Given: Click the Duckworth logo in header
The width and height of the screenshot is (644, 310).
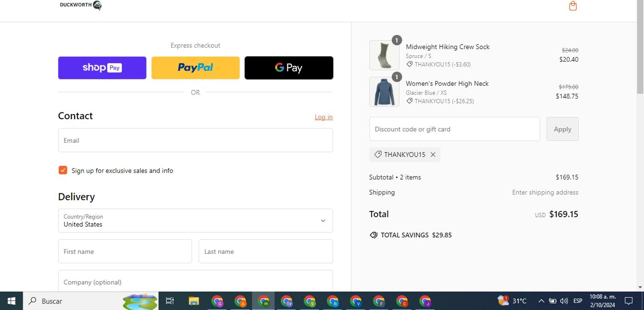Looking at the screenshot, I should click(x=81, y=5).
